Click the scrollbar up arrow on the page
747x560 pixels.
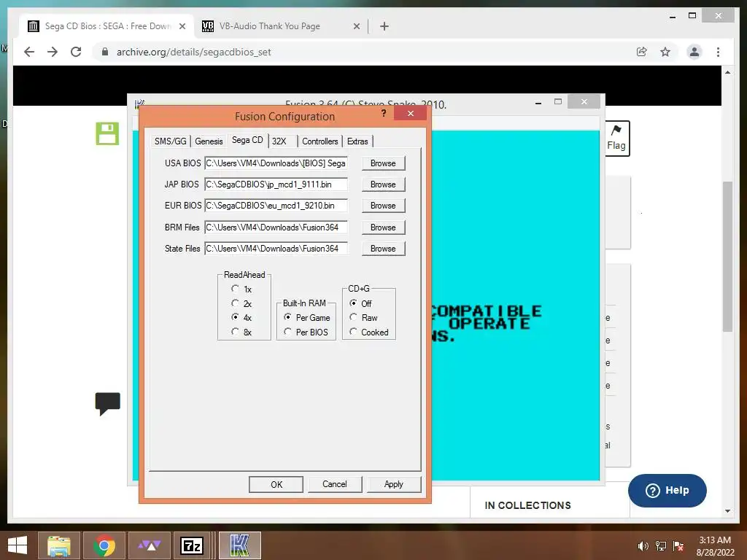pos(727,72)
